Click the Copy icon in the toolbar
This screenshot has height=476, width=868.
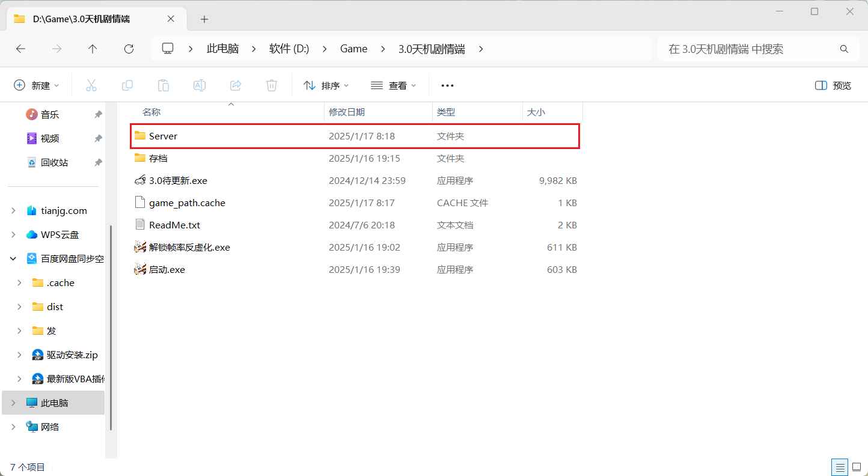[x=127, y=85]
